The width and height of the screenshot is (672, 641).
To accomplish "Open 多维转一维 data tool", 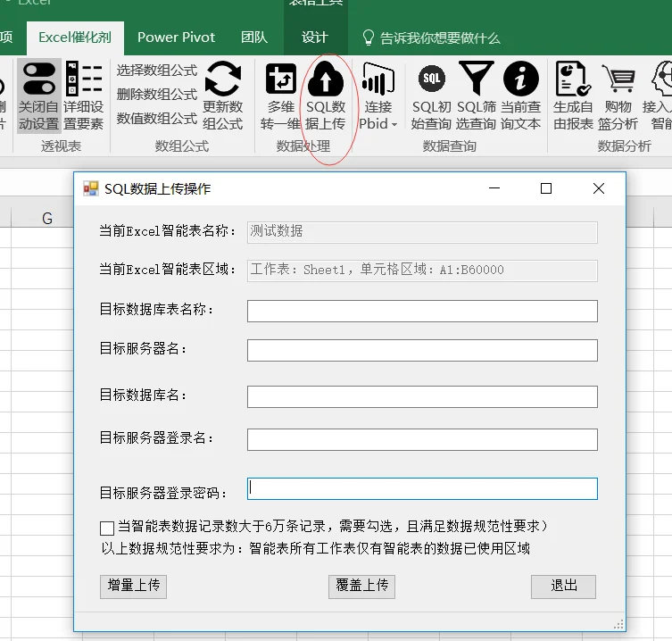I will tap(281, 96).
